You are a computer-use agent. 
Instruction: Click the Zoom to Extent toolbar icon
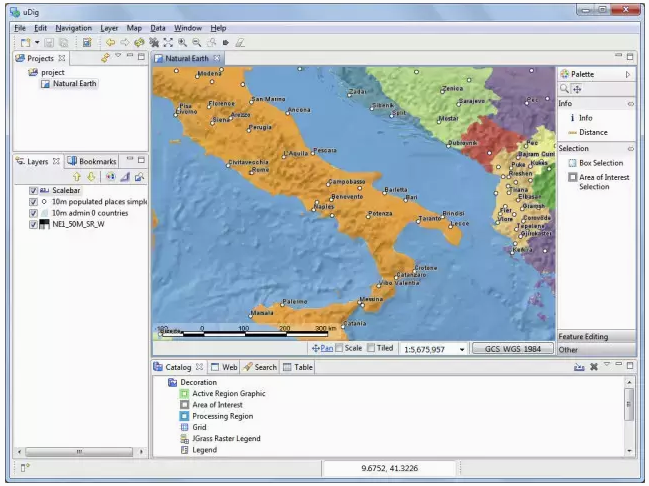[168, 43]
